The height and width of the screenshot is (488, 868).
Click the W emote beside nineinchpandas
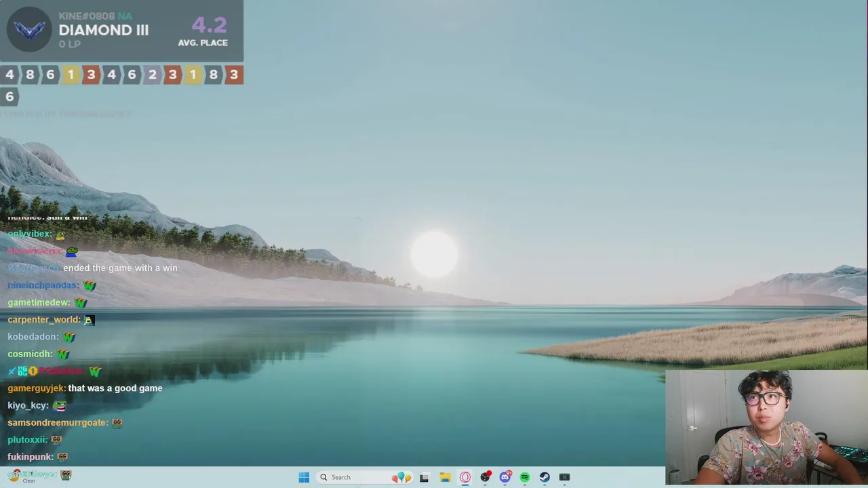90,285
